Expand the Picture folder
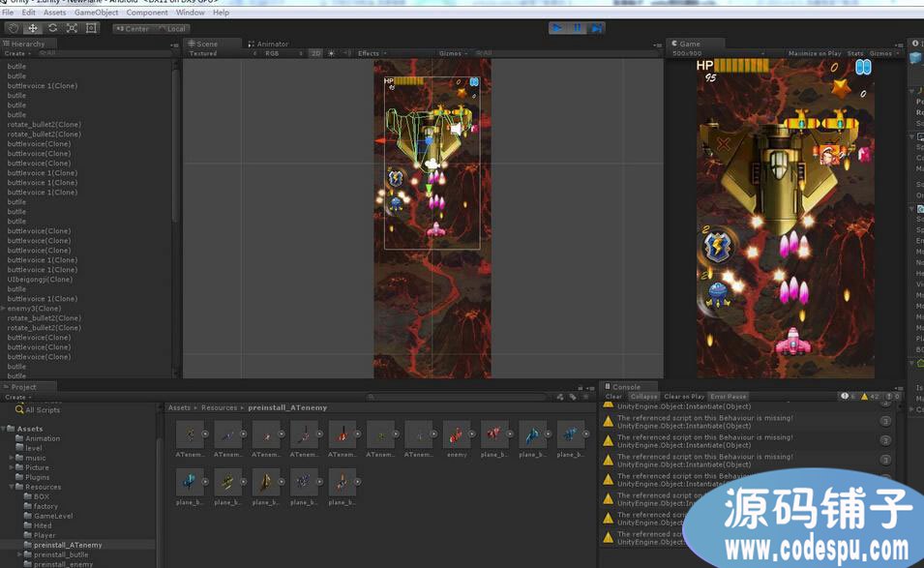The width and height of the screenshot is (924, 568). point(12,467)
